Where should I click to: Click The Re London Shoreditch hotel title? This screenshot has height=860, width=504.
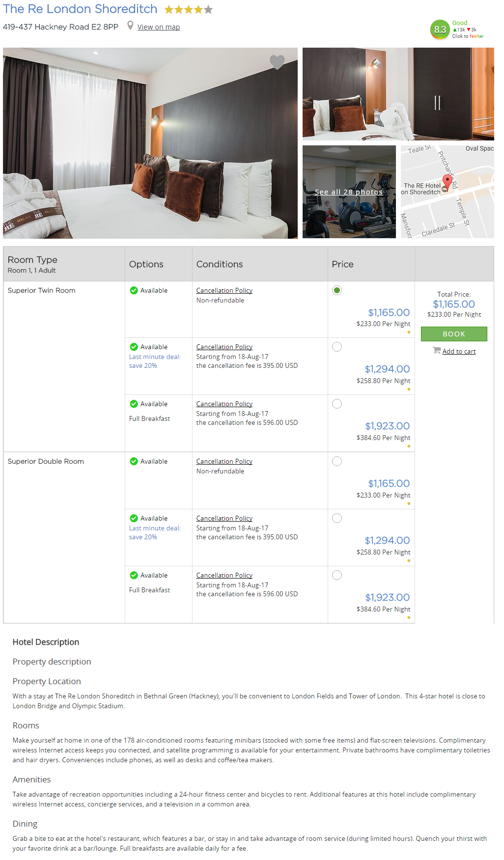80,9
